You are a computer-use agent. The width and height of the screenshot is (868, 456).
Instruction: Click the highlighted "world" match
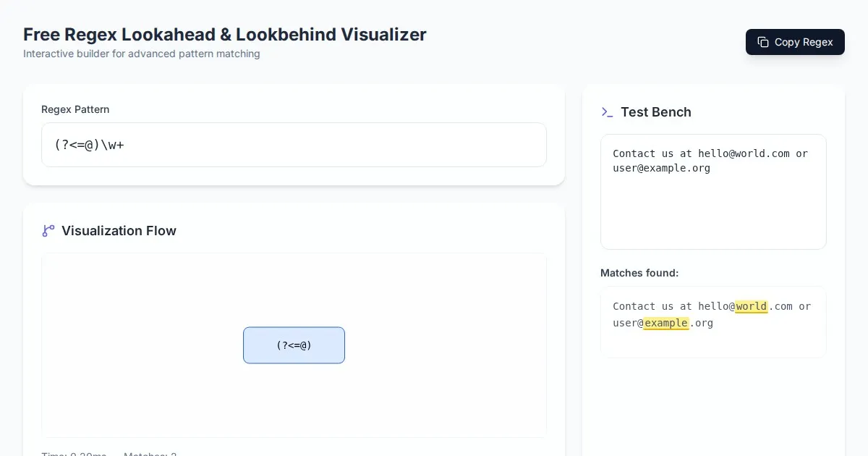point(751,306)
